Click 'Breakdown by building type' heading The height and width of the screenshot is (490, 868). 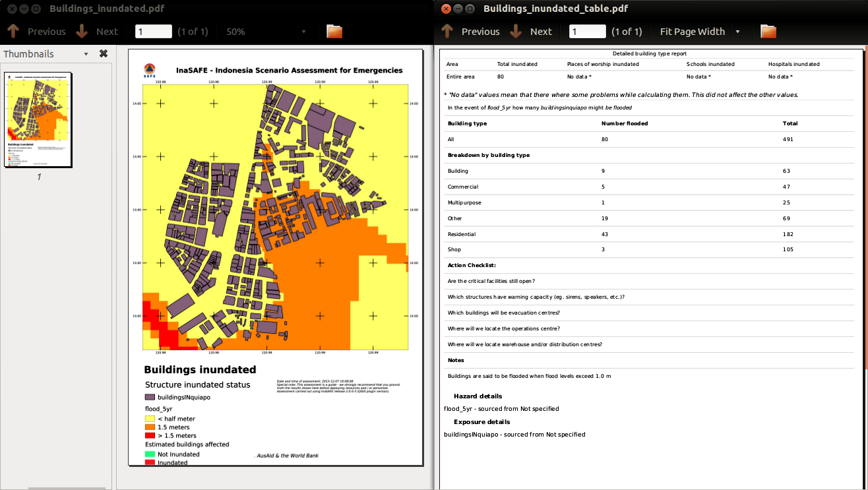pyautogui.click(x=489, y=155)
